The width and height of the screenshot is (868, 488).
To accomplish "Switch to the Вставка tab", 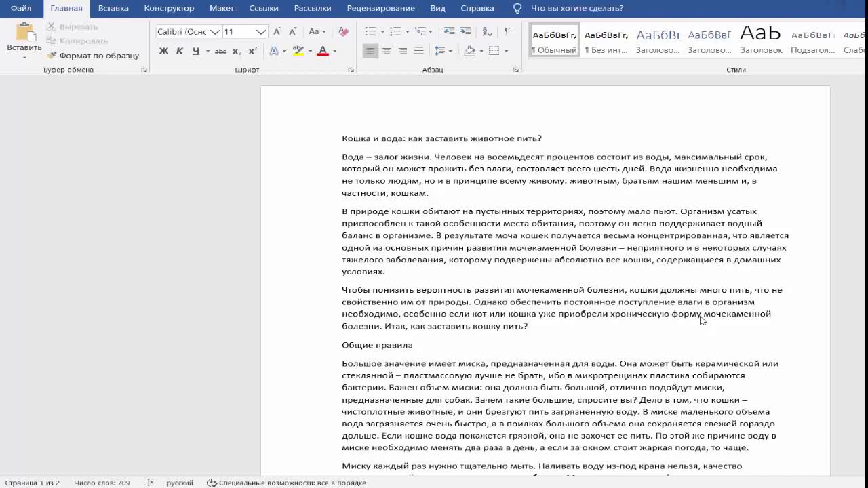I will [x=113, y=8].
